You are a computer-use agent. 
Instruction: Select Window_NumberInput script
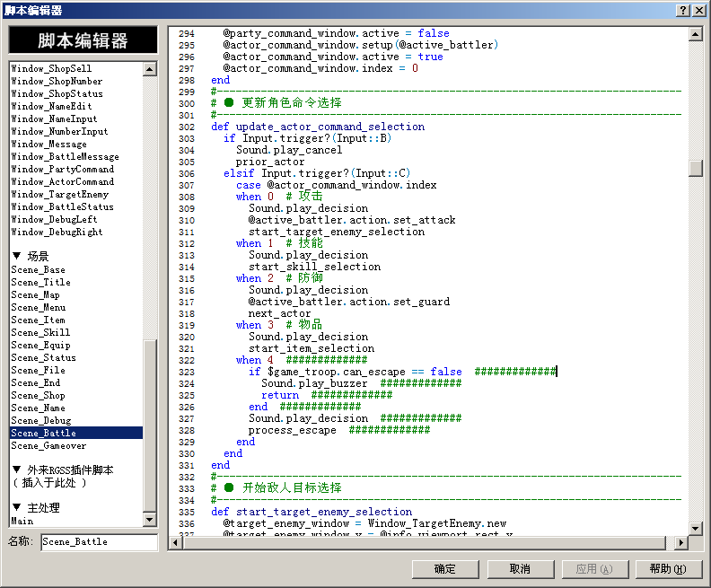(59, 131)
